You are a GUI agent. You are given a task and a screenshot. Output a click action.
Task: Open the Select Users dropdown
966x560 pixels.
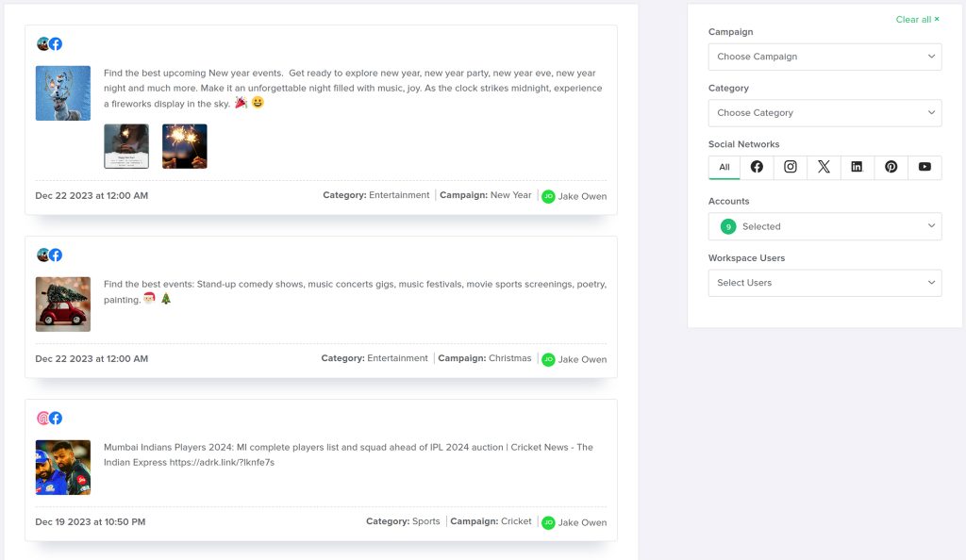[x=824, y=283]
